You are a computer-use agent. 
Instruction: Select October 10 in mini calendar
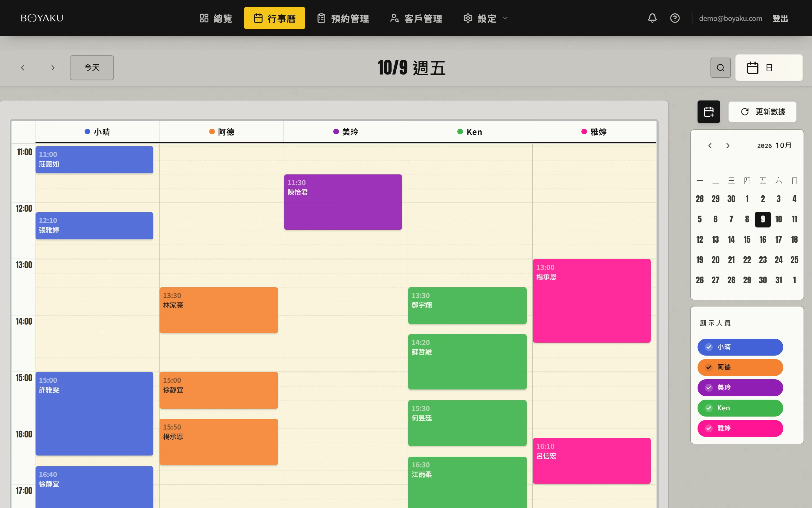(778, 219)
